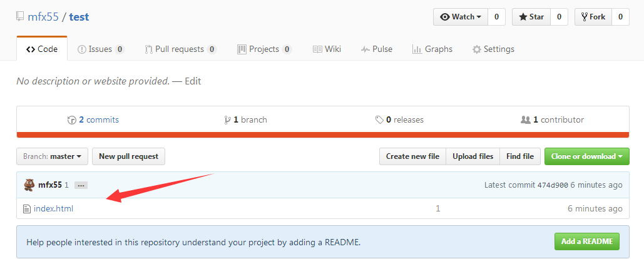
Task: View the stargazers count next to Star
Action: coord(559,17)
